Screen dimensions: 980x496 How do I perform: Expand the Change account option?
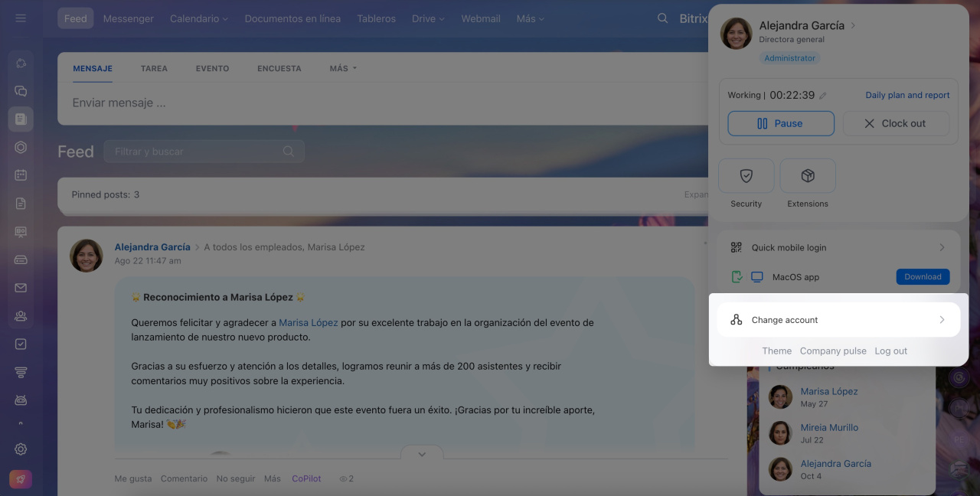point(838,320)
